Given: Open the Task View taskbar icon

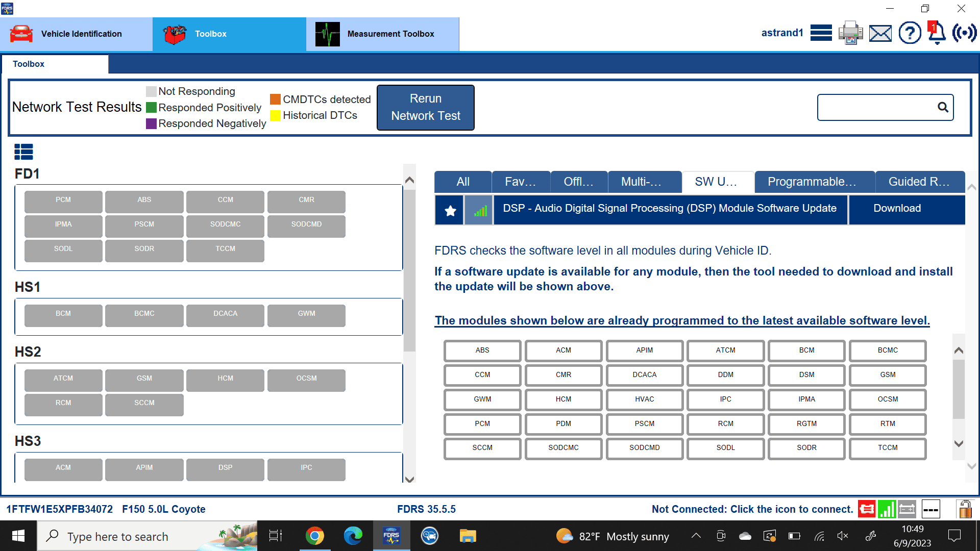Looking at the screenshot, I should pos(276,536).
